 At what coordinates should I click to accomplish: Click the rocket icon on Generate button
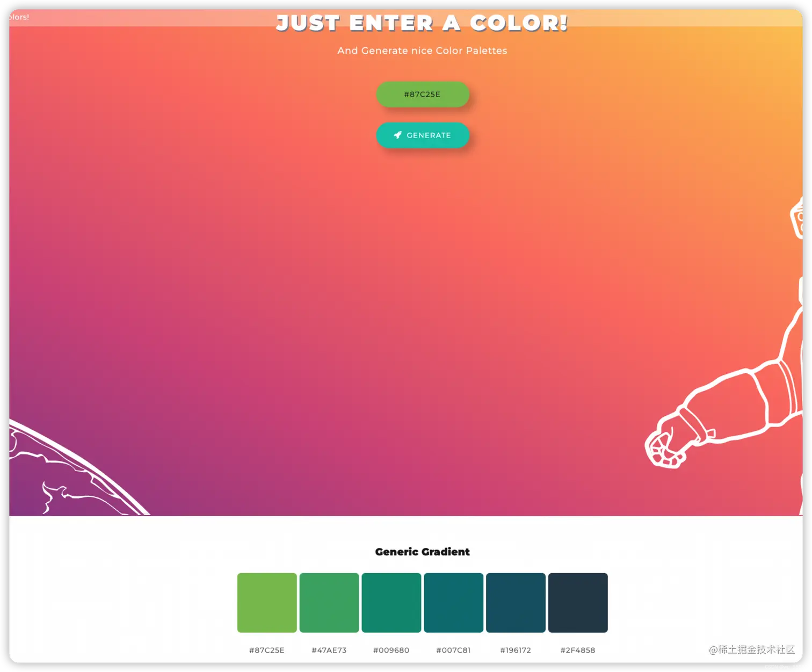(397, 135)
